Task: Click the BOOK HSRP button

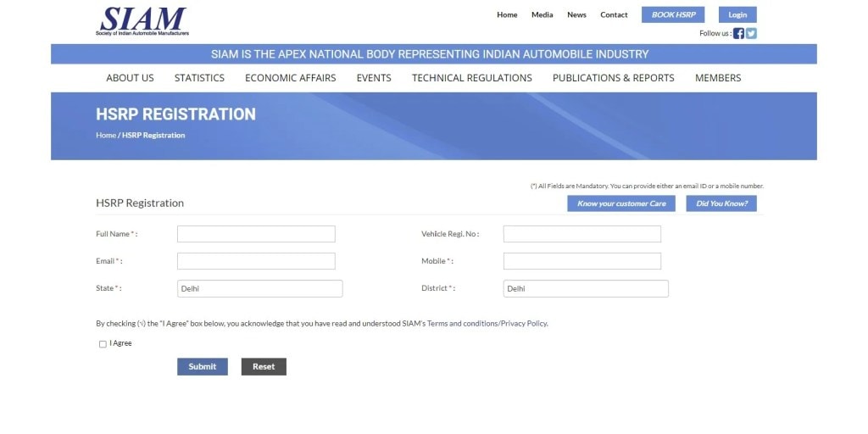Action: pyautogui.click(x=673, y=15)
